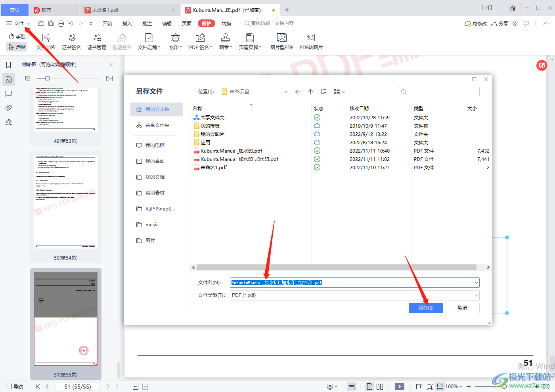The width and height of the screenshot is (555, 392).
Task: Click the filename input field
Action: [355, 283]
